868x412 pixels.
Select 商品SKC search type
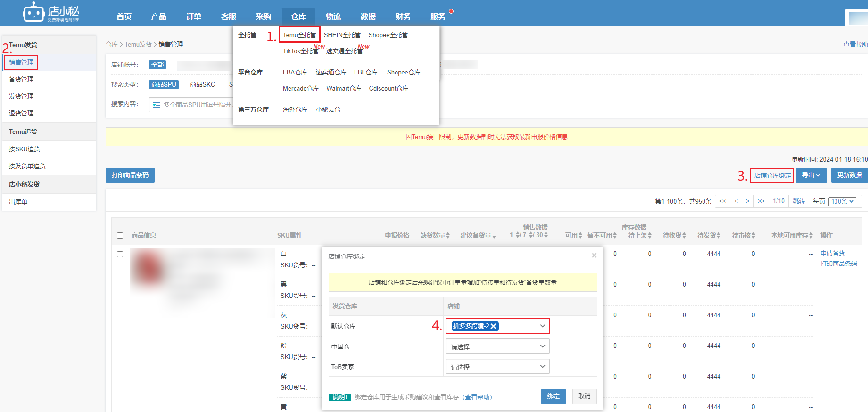tap(202, 84)
